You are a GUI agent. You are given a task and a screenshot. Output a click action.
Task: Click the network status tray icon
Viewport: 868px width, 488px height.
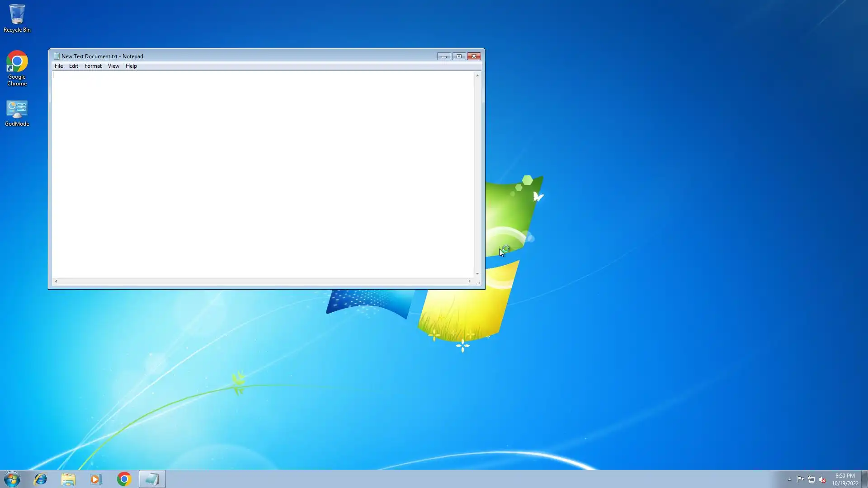[x=811, y=479]
